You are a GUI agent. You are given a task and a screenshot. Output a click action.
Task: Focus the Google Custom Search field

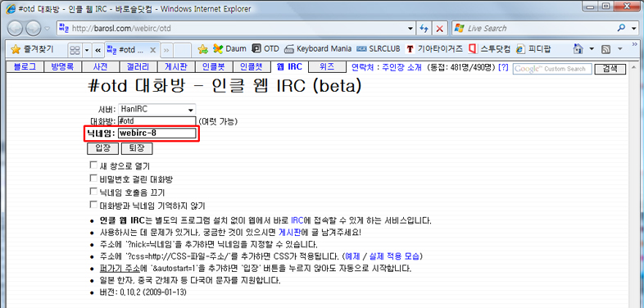click(552, 69)
